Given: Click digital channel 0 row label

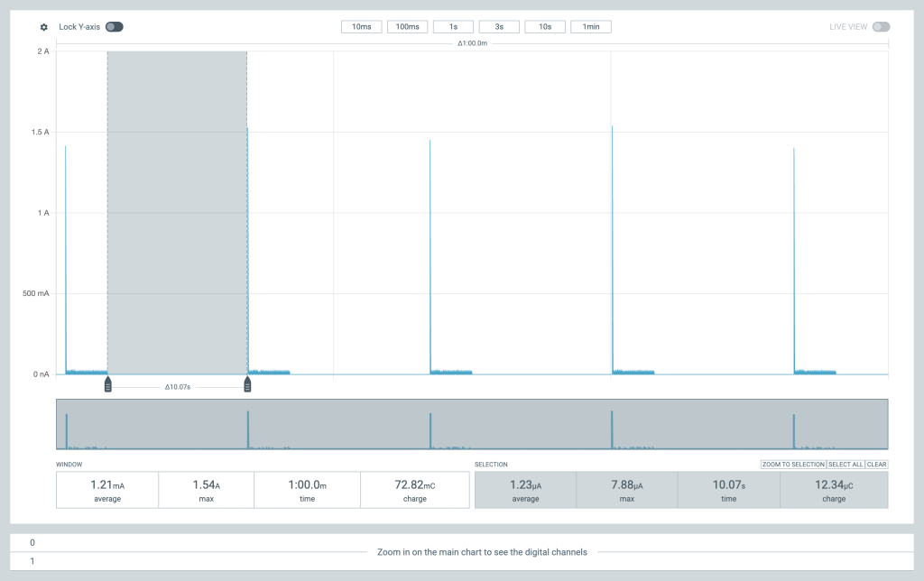Looking at the screenshot, I should (32, 543).
